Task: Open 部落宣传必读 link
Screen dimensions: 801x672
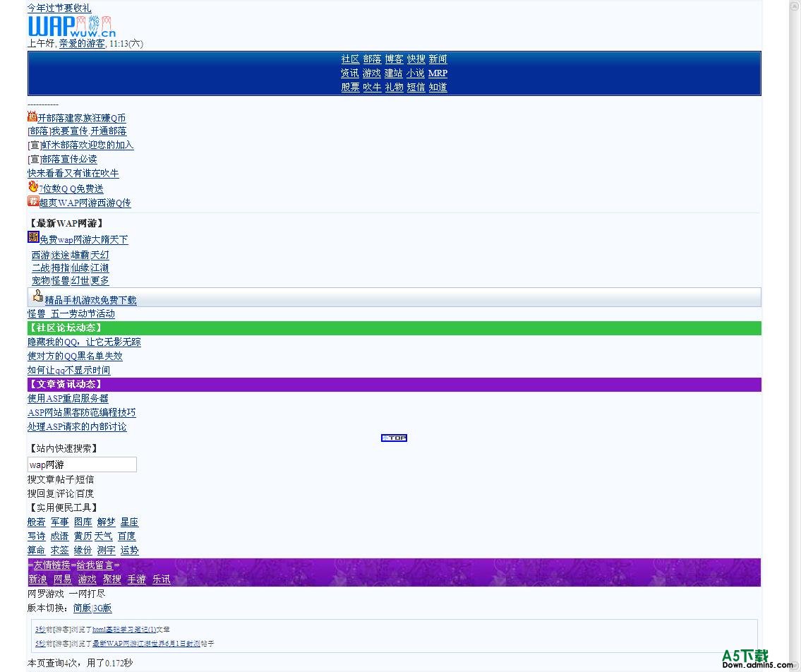Action: pyautogui.click(x=69, y=160)
